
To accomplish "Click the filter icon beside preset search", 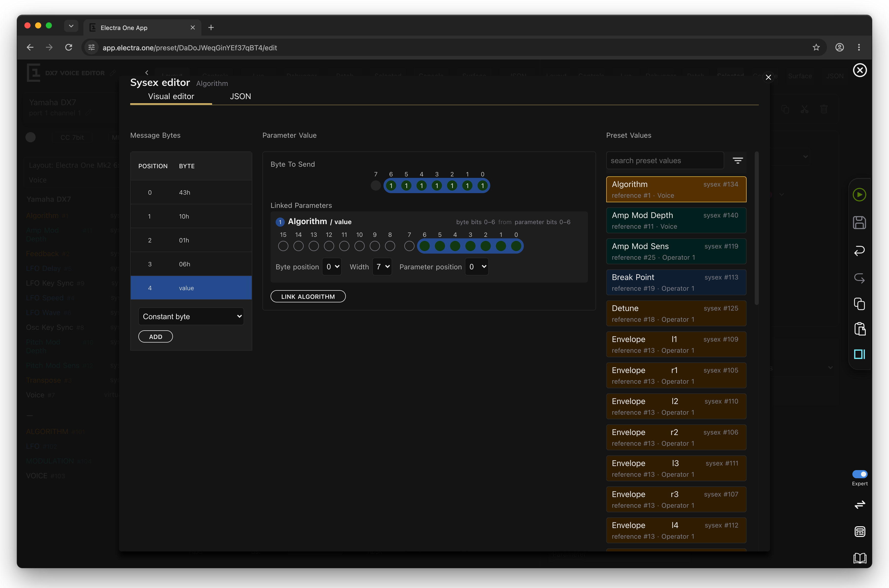I will click(738, 161).
